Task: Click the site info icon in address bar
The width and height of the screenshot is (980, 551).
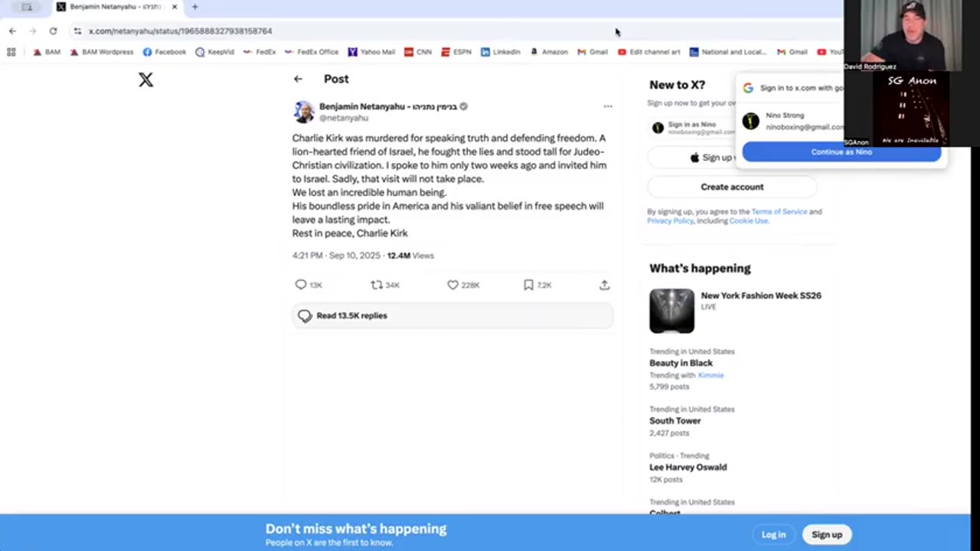Action: [x=77, y=31]
